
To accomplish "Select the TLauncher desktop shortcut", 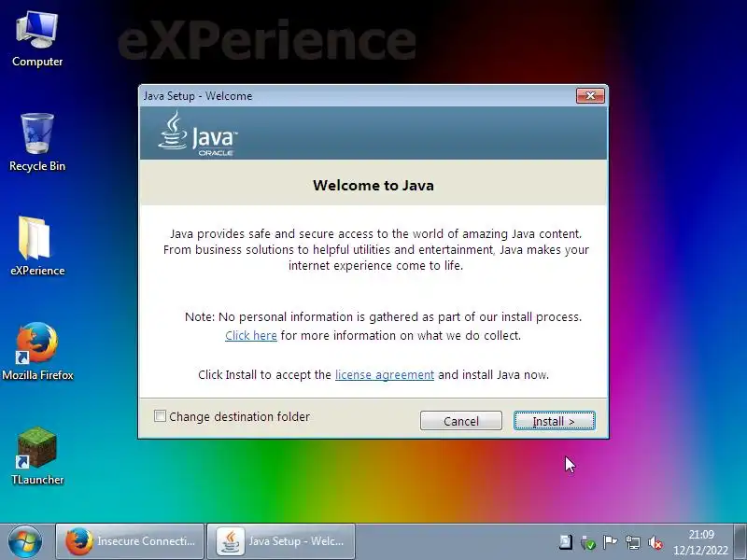I will pos(37,456).
